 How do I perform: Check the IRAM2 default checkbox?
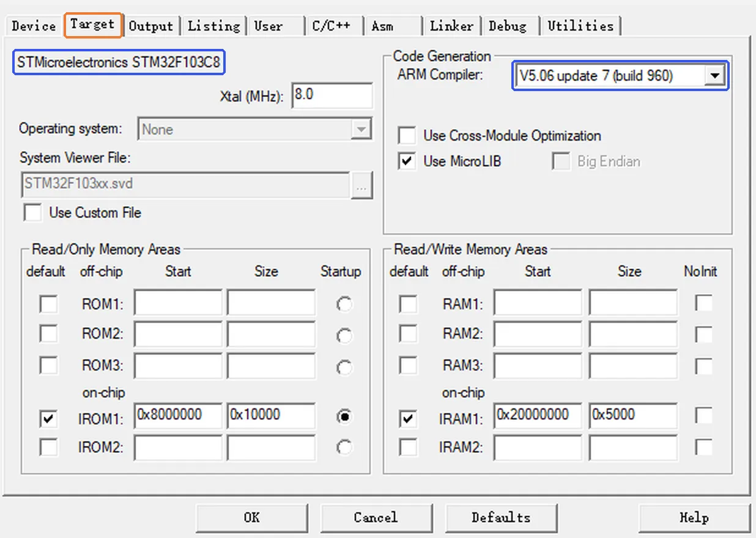(x=408, y=447)
